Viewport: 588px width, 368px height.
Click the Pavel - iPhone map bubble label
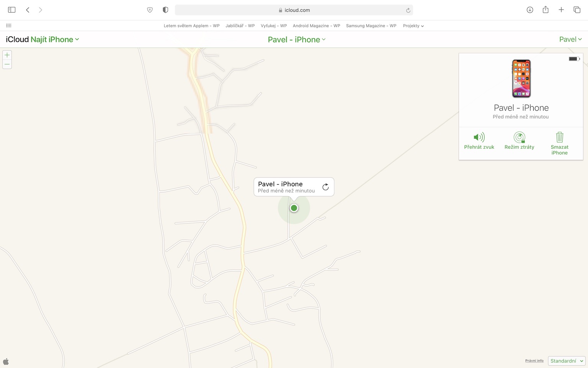coord(280,184)
